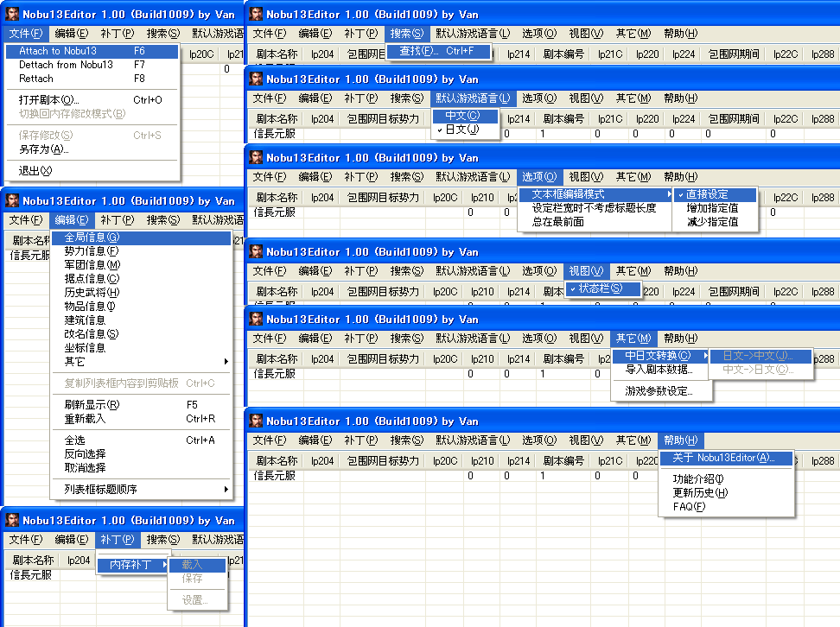Select 增加指定值 edit mode

(716, 208)
